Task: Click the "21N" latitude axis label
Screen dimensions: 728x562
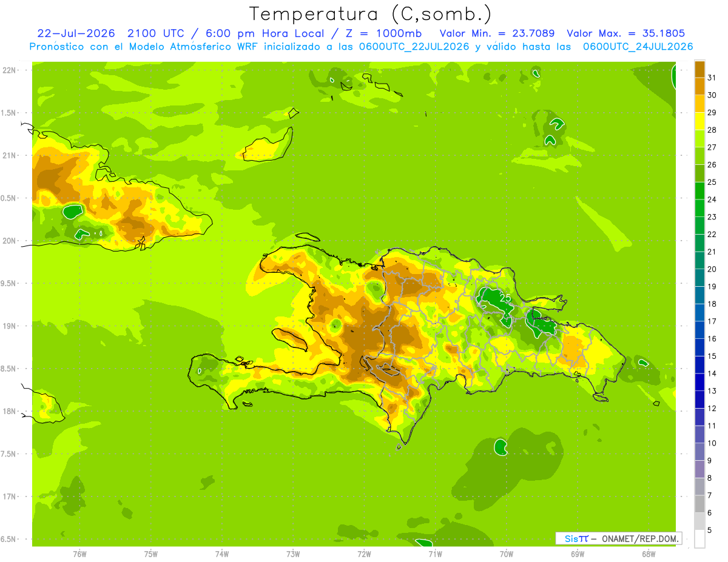Action: 9,156
